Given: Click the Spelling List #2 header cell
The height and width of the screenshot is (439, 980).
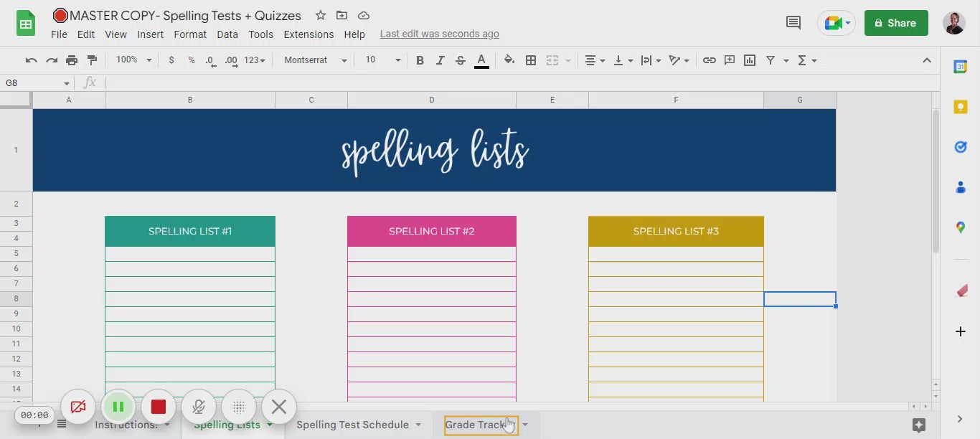Looking at the screenshot, I should [431, 231].
